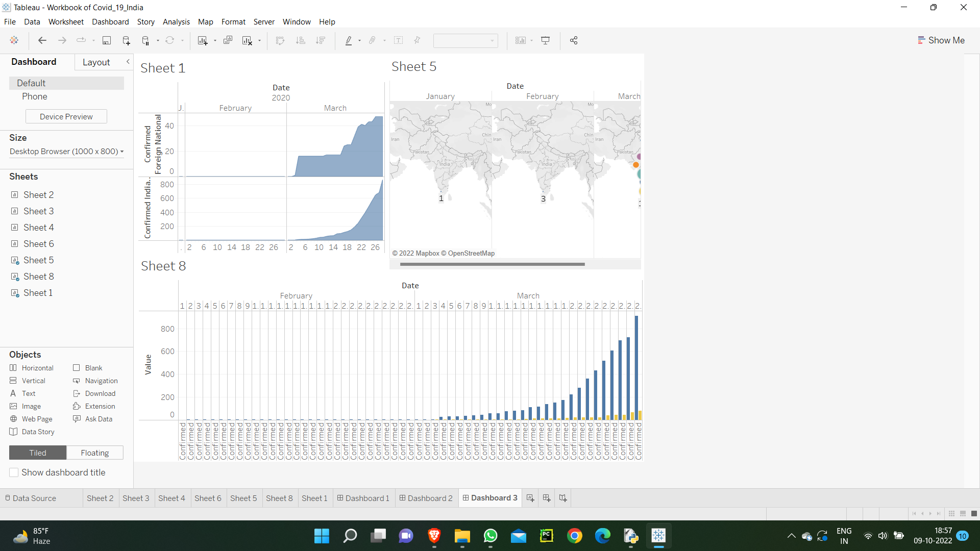This screenshot has width=980, height=551.
Task: Open the Desktop Browser size dropdown
Action: 66,152
